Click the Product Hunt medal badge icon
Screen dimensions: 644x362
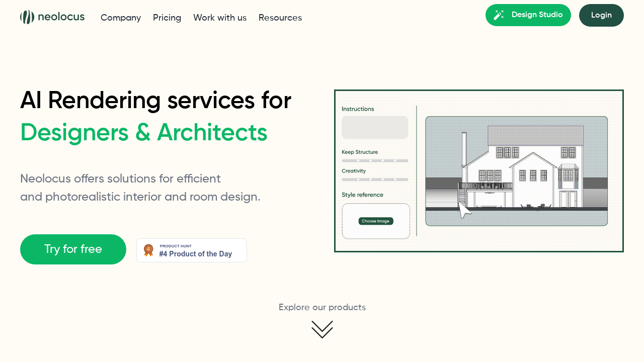coord(148,250)
